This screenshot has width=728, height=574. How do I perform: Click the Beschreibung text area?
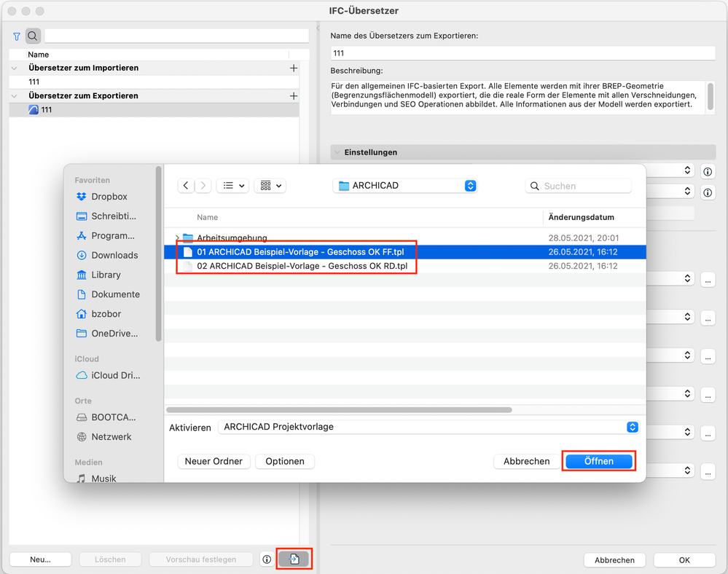(517, 98)
